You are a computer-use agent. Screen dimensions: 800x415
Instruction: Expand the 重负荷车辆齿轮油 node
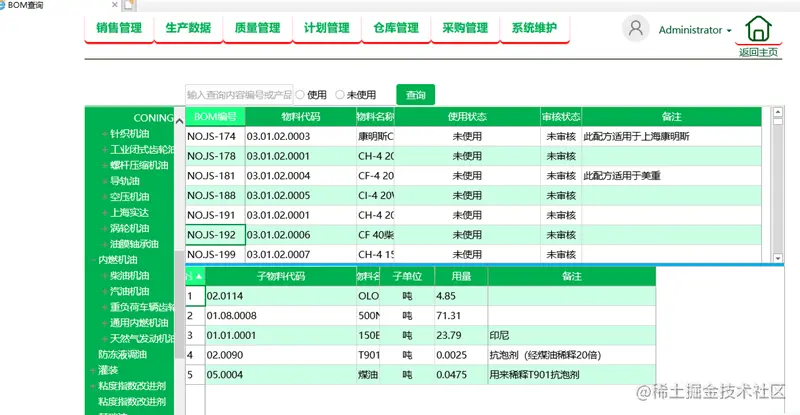105,308
